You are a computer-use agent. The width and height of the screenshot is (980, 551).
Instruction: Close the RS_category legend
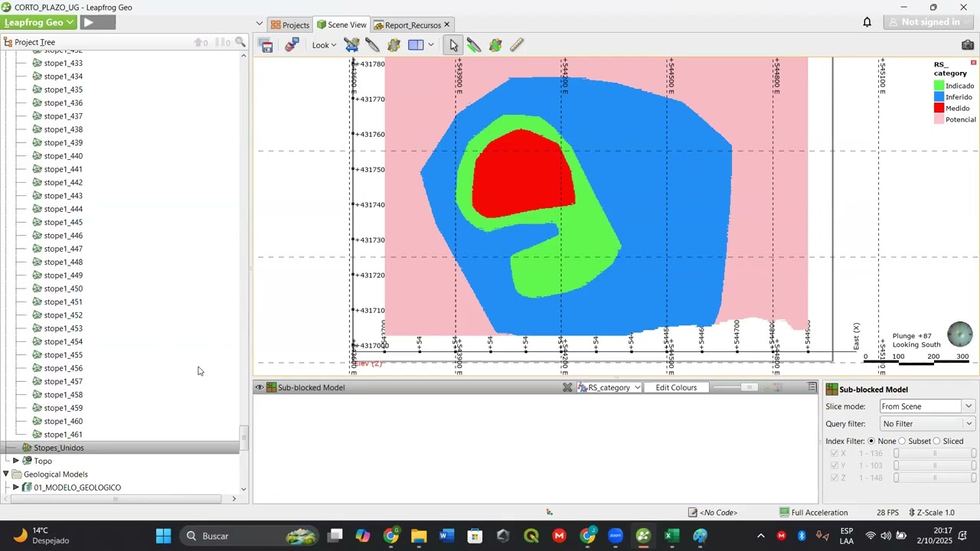(x=973, y=63)
